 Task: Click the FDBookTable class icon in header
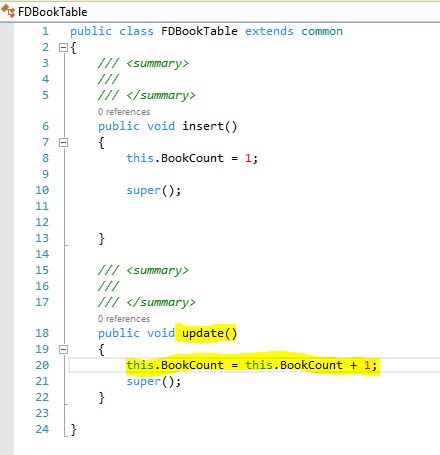(8, 11)
